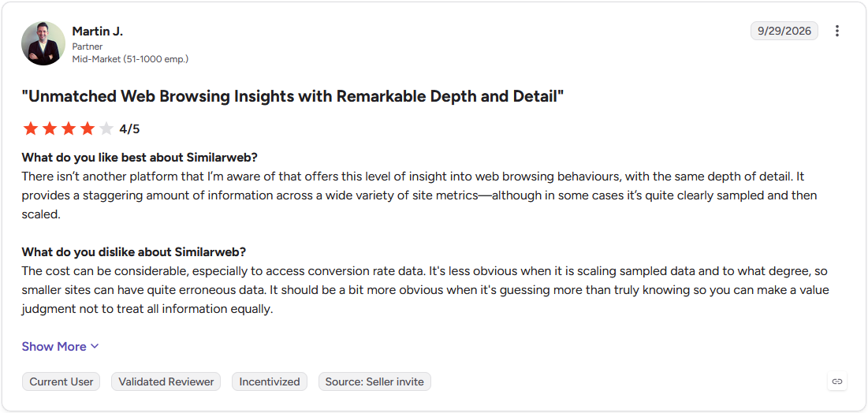The width and height of the screenshot is (868, 413).
Task: Open the reviewer name Martin J.
Action: 98,32
